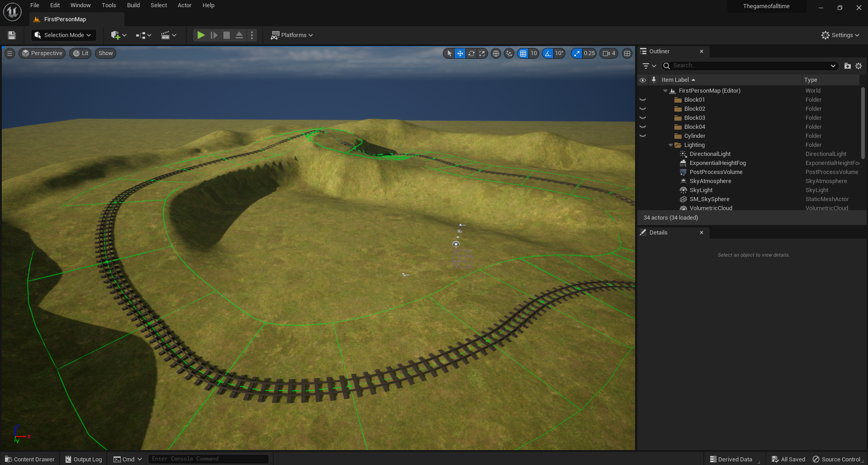Open Source Control status menu
Screen dimensions: 868x465
click(837, 459)
